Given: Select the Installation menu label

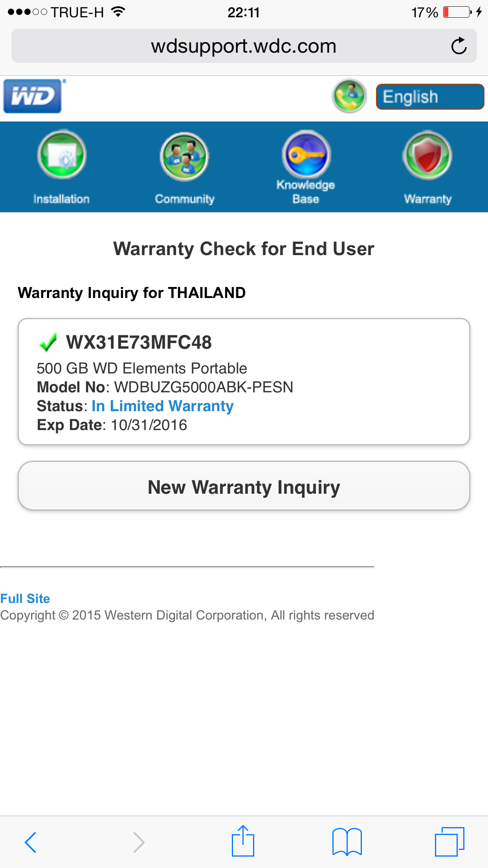Looking at the screenshot, I should [x=61, y=199].
